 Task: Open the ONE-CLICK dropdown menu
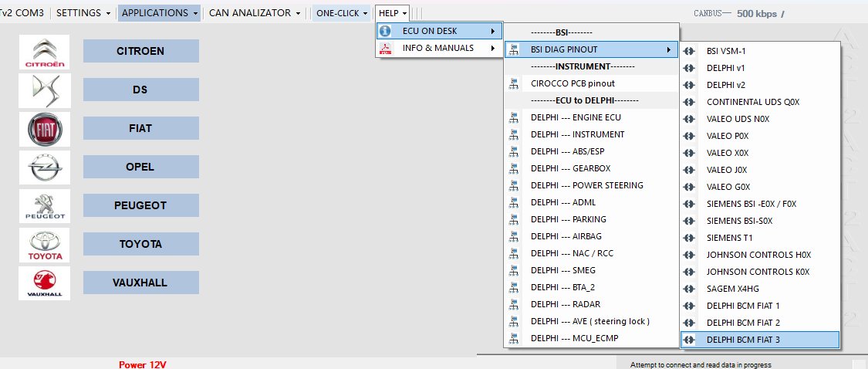(x=342, y=13)
